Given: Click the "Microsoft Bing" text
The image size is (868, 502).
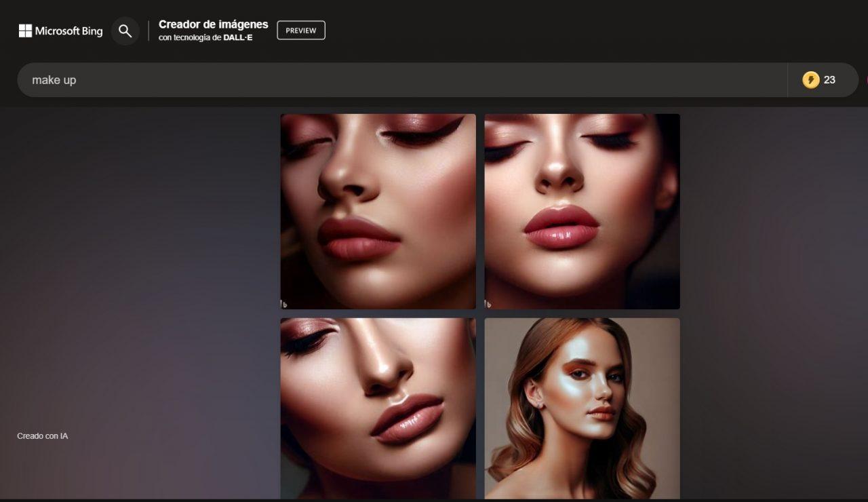Looking at the screenshot, I should (68, 31).
